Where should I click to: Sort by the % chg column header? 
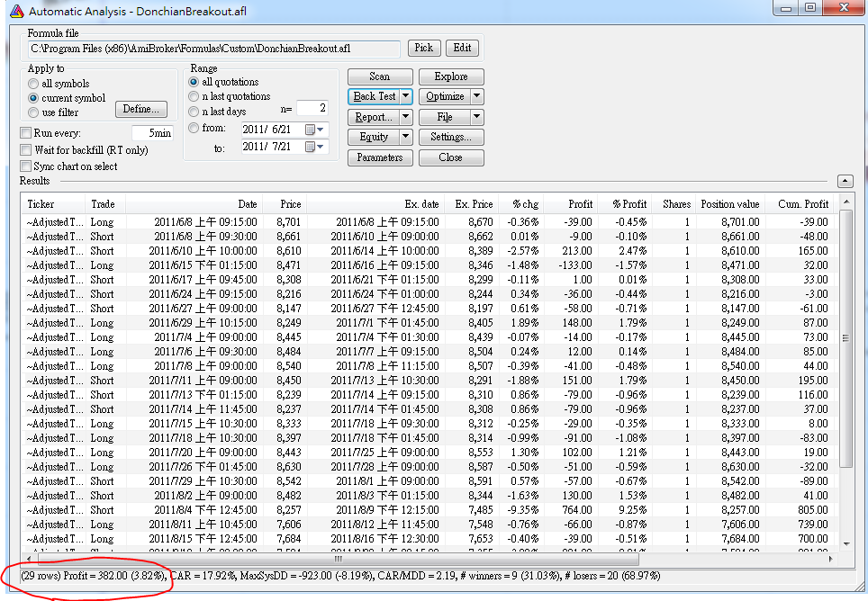(521, 204)
